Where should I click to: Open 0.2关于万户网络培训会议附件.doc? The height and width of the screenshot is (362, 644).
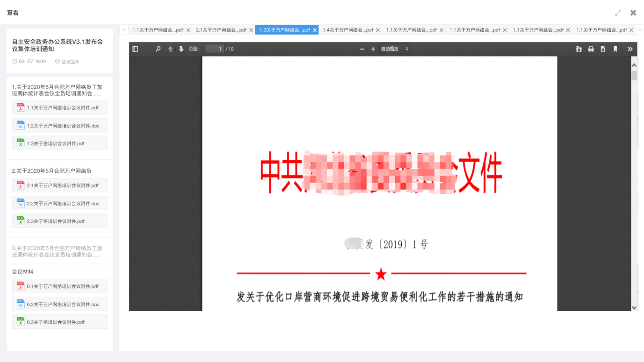point(60,304)
